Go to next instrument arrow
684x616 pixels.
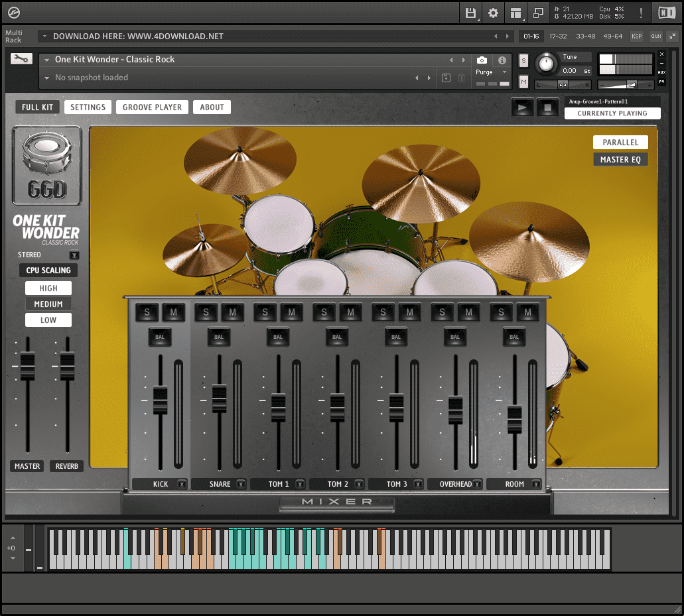(x=463, y=60)
